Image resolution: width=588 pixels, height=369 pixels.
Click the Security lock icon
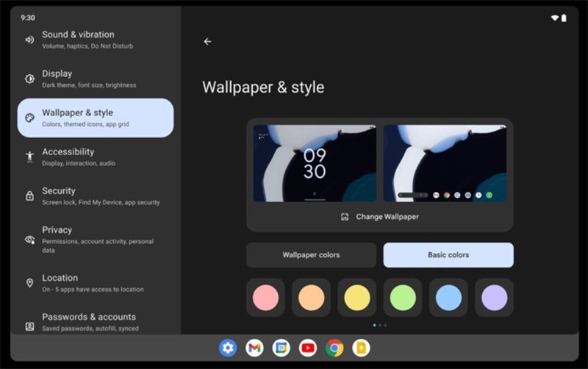[x=29, y=196]
